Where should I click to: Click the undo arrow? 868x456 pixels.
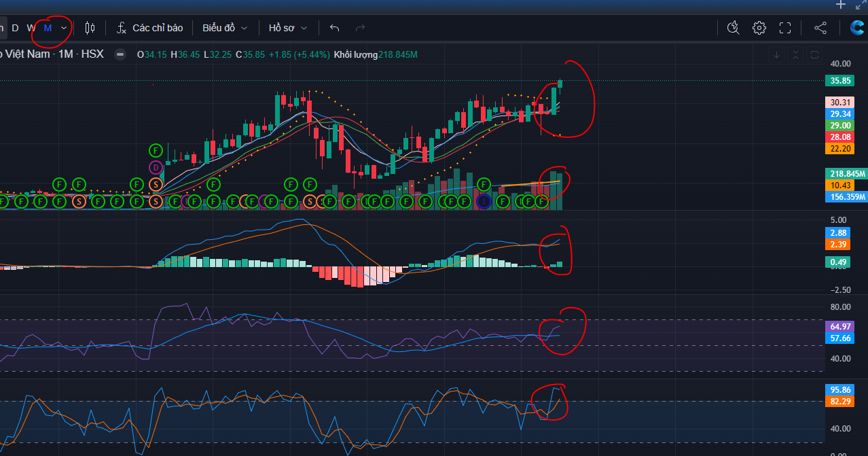pos(334,28)
